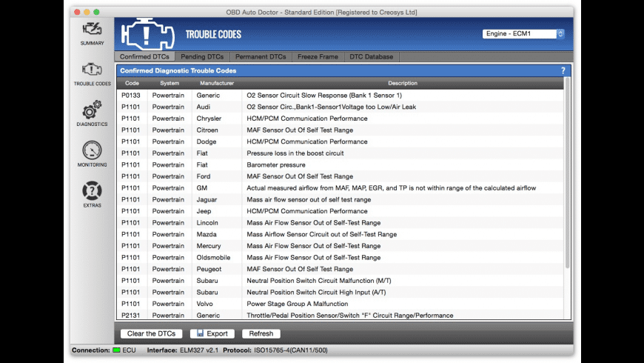Select the Peugeot manufacturer cell
644x363 pixels.
coord(209,269)
